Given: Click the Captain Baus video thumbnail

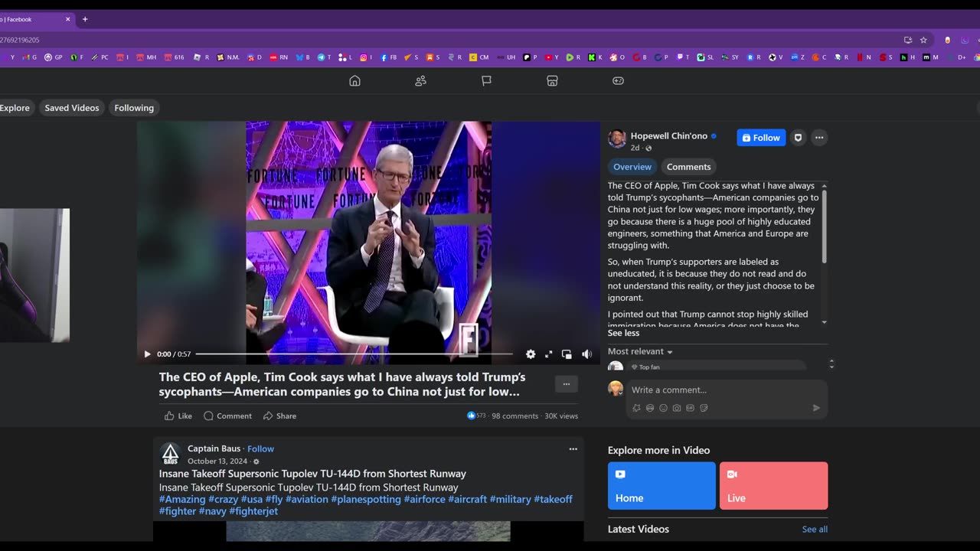Looking at the screenshot, I should click(368, 531).
